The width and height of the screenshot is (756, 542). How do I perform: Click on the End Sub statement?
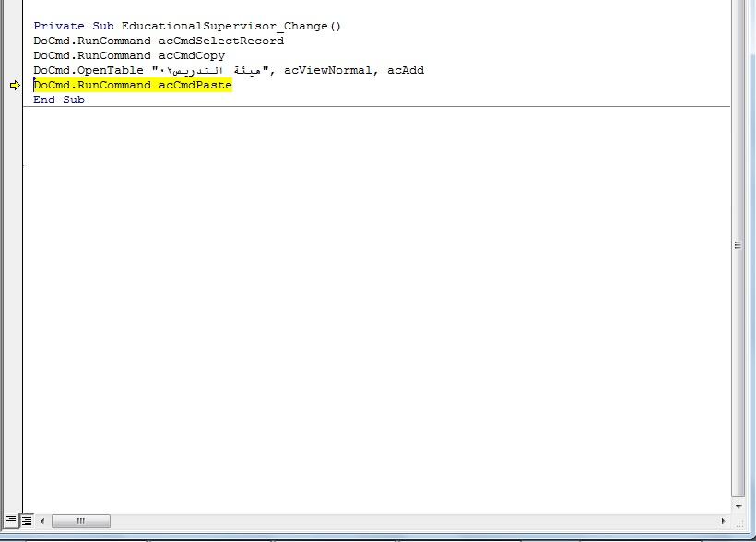[59, 100]
